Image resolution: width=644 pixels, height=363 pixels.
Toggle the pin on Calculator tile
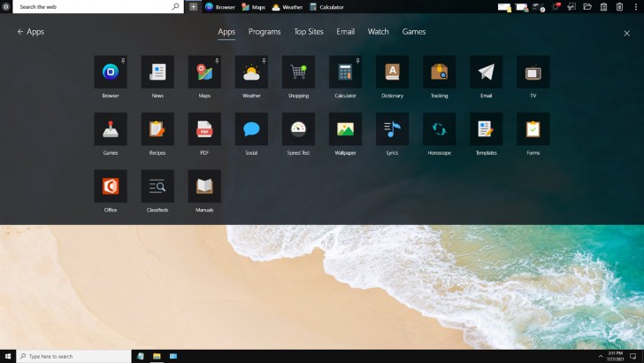[x=357, y=60]
